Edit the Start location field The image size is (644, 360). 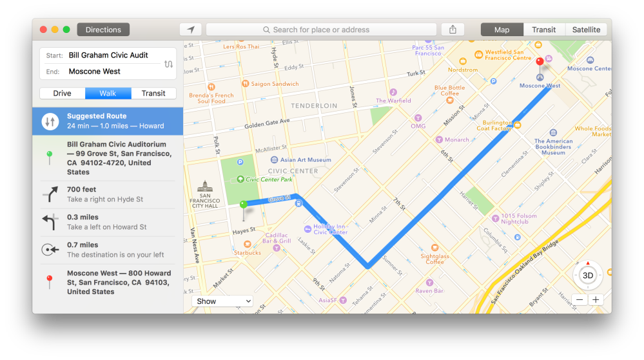click(x=108, y=55)
